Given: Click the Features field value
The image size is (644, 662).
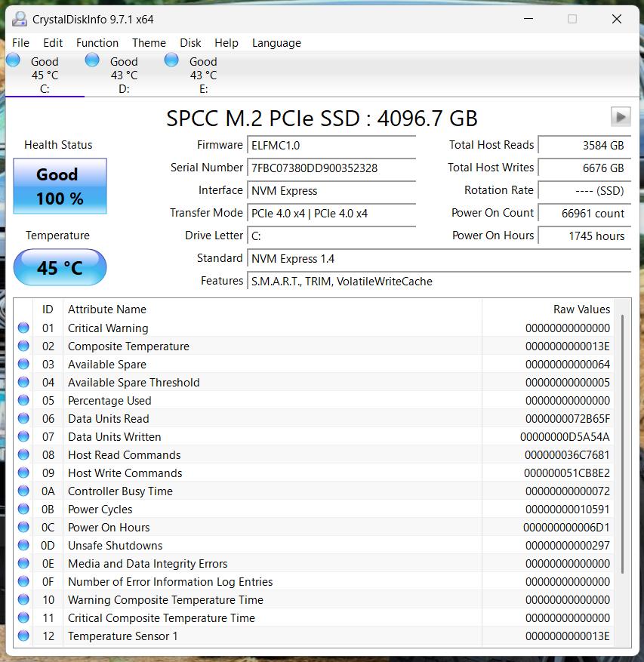Looking at the screenshot, I should pos(439,282).
